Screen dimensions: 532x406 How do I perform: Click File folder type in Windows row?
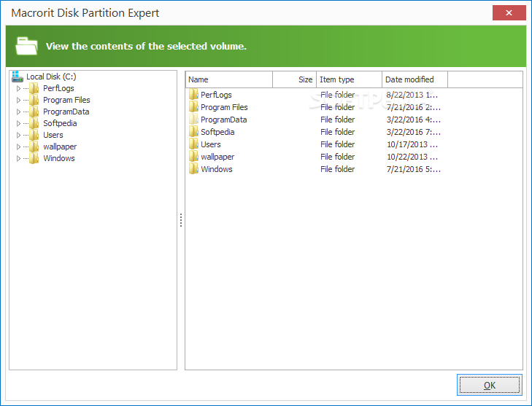coord(337,169)
